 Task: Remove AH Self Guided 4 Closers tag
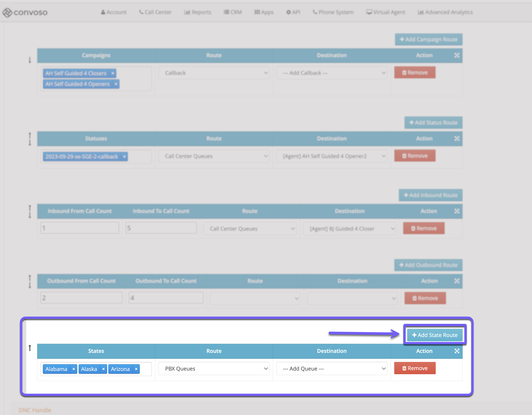pos(113,73)
